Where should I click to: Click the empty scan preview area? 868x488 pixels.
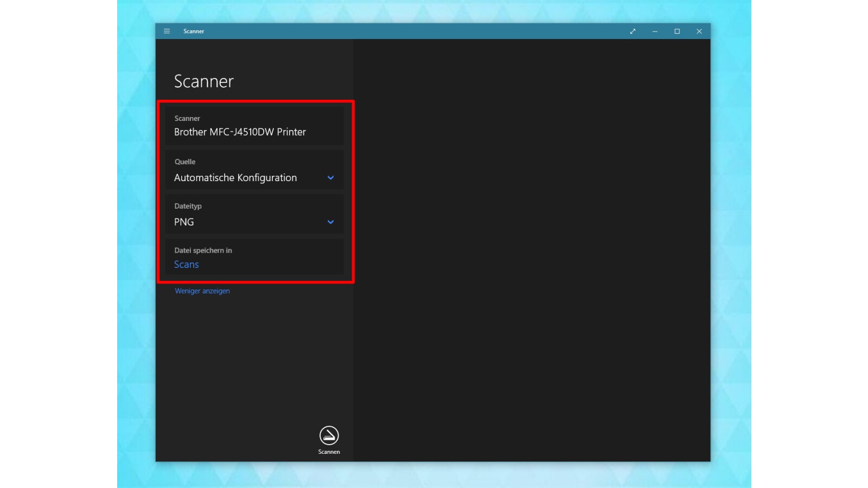pos(532,244)
